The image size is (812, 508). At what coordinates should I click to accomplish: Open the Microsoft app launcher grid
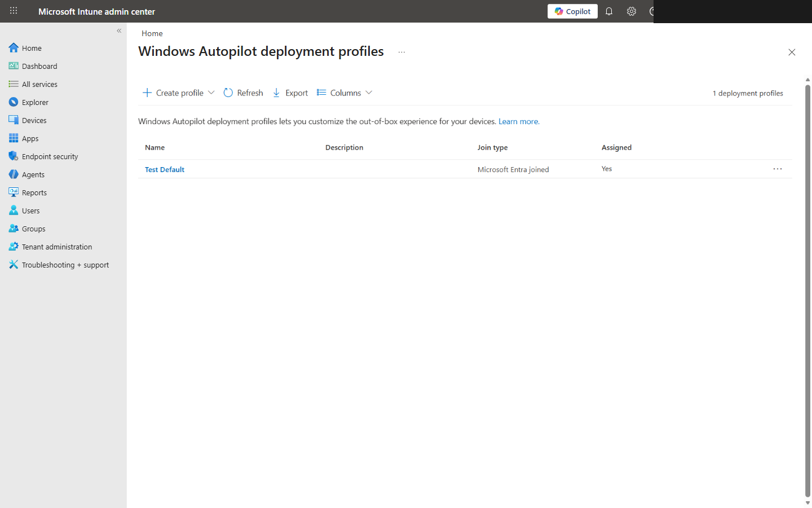pyautogui.click(x=13, y=11)
